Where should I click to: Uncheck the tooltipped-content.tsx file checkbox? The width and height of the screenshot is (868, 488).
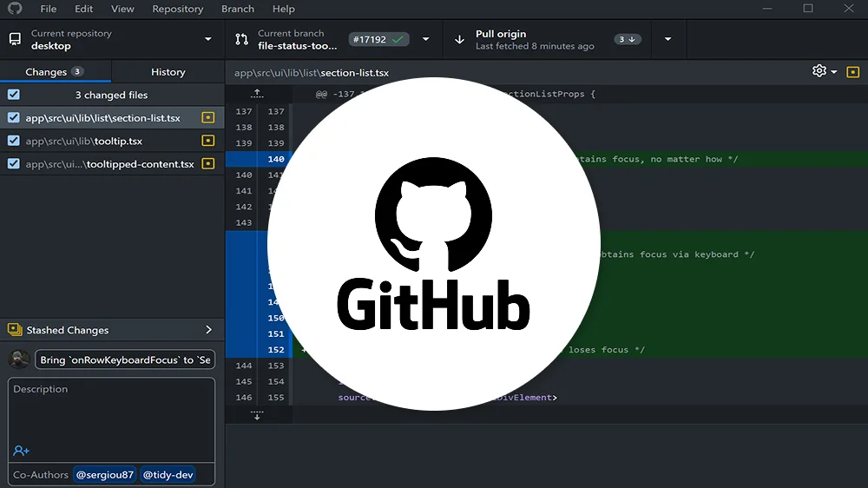14,163
